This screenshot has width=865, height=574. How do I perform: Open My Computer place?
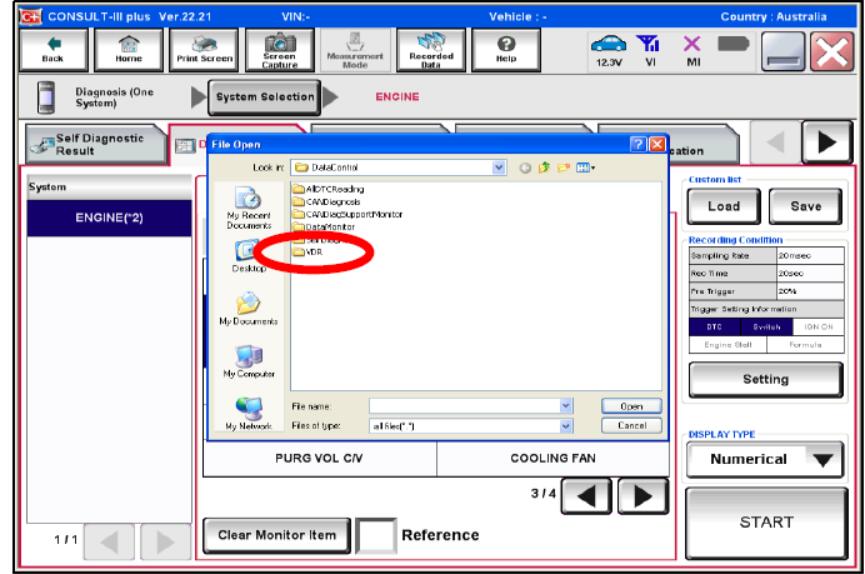click(248, 362)
